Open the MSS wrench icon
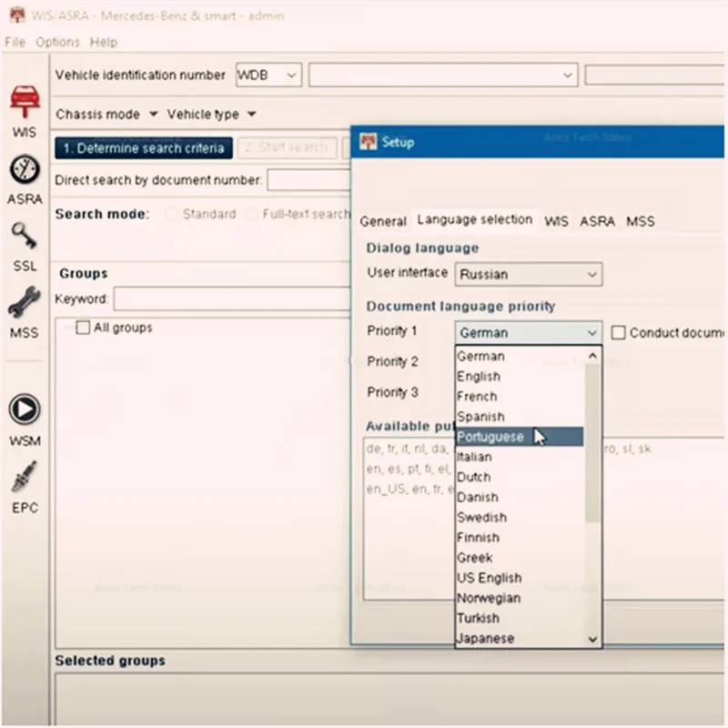 [25, 303]
